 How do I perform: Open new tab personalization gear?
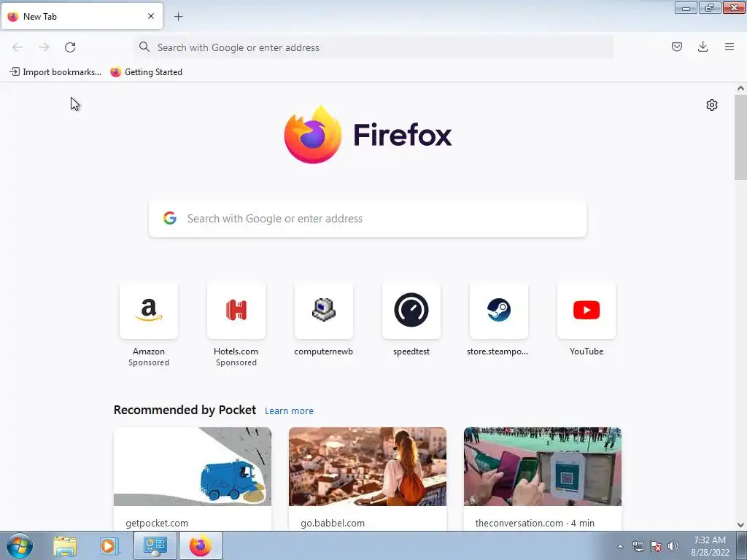click(x=712, y=105)
